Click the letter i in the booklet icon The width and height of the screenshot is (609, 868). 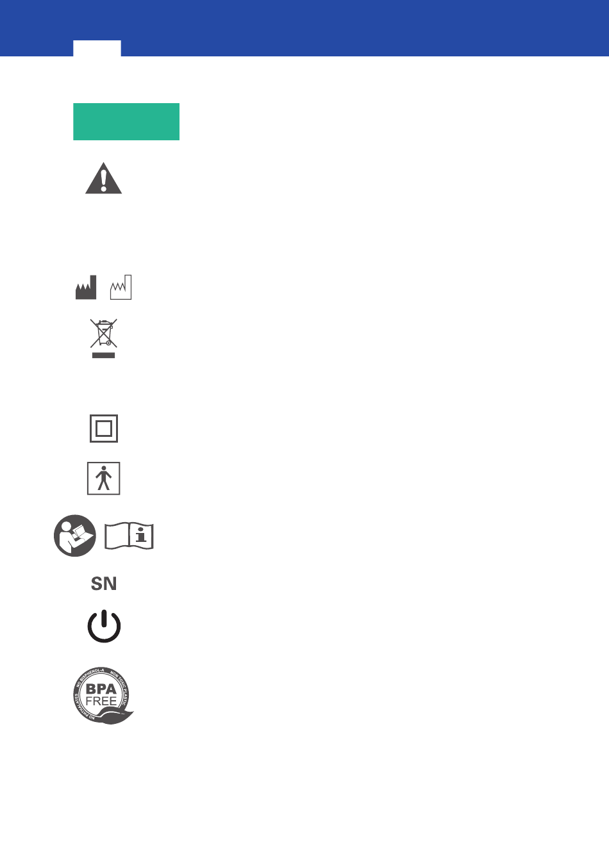pos(142,535)
